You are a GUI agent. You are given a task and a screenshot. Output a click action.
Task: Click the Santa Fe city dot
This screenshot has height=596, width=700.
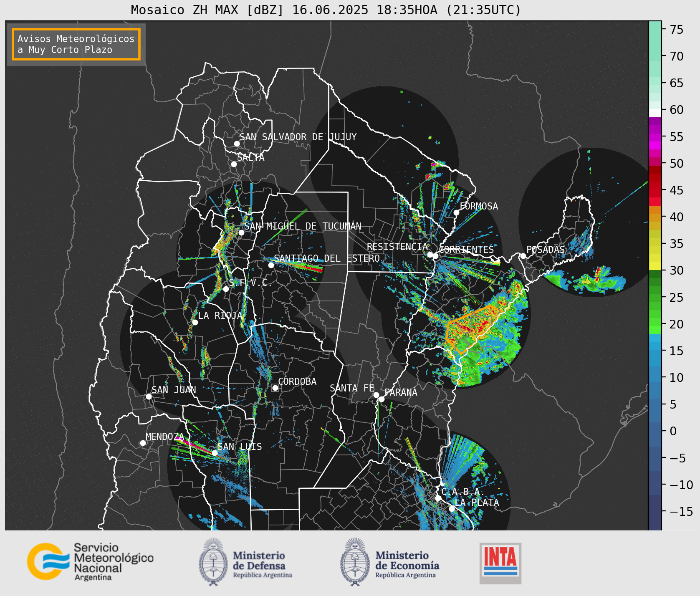coord(376,395)
